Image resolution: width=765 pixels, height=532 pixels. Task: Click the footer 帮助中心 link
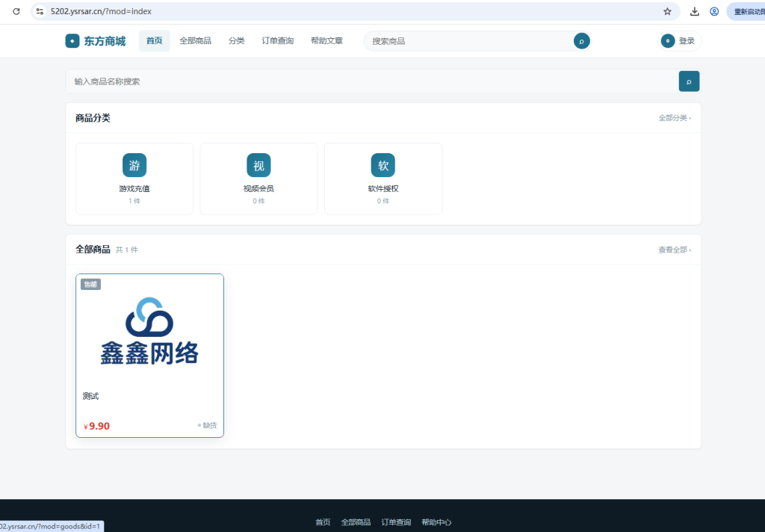pyautogui.click(x=436, y=522)
